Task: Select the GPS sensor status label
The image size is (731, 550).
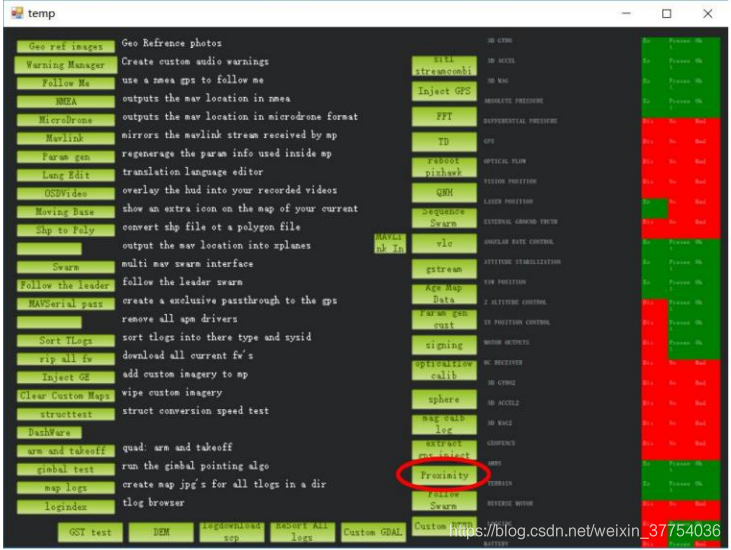Action: (x=489, y=141)
